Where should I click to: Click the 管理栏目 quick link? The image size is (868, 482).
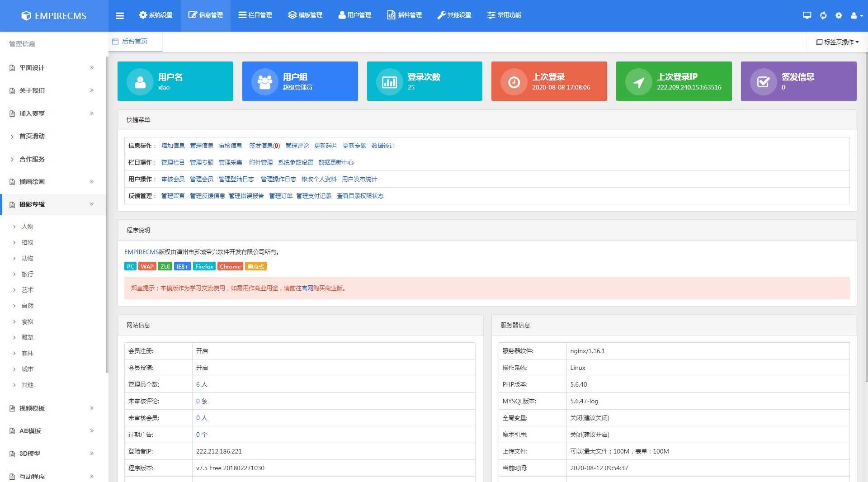pyautogui.click(x=173, y=162)
